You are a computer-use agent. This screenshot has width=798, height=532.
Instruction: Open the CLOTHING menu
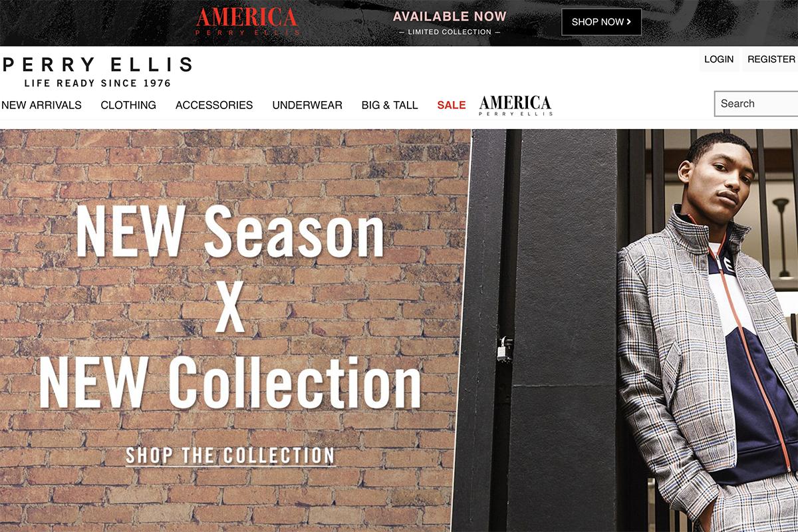(x=128, y=105)
